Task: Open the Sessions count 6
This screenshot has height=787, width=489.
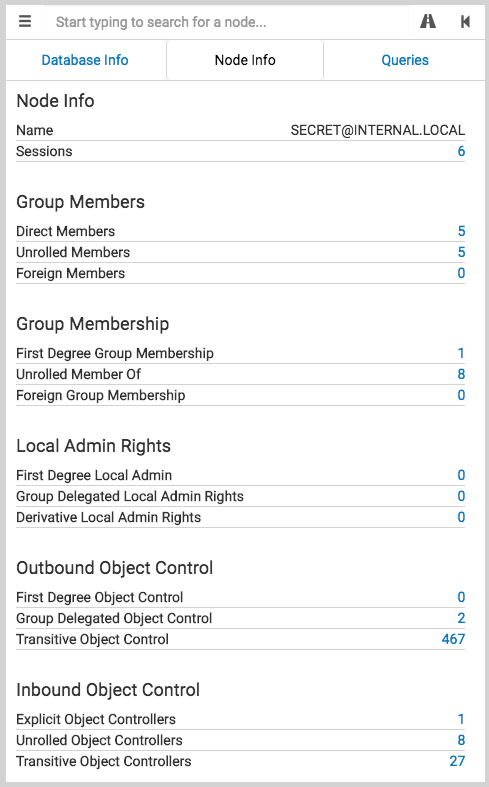Action: pyautogui.click(x=461, y=151)
